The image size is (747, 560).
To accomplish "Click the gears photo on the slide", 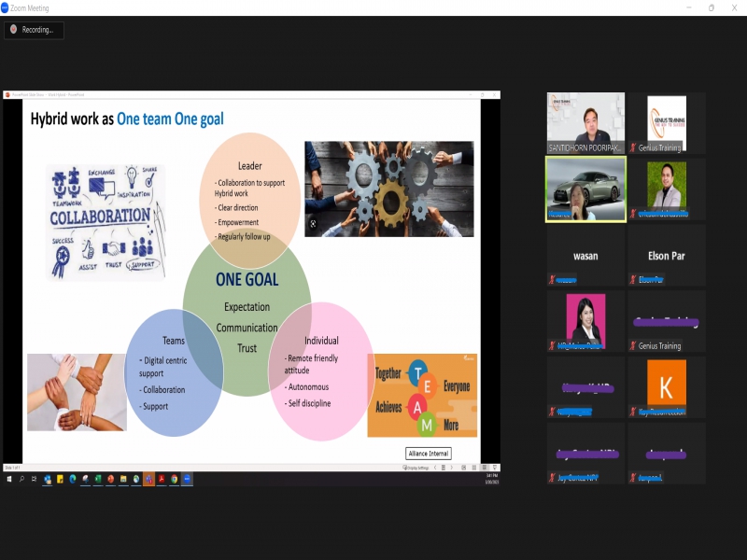I will tap(389, 189).
